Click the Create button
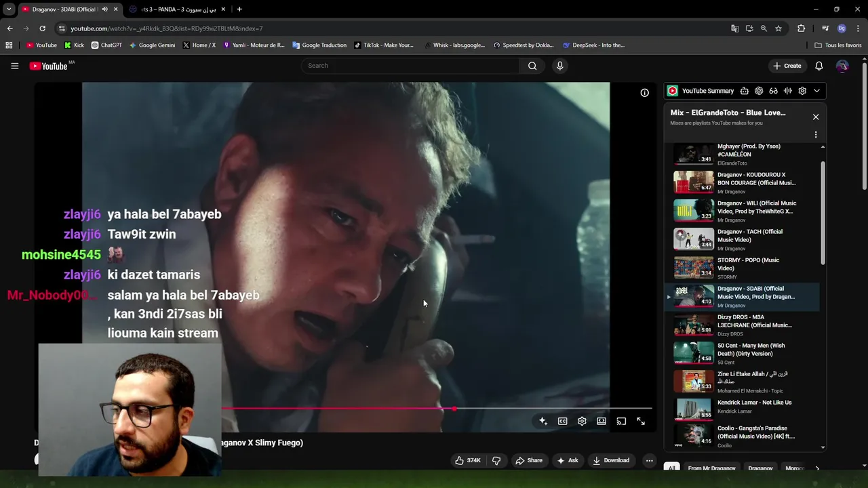Screen dimensions: 868x488 point(787,66)
